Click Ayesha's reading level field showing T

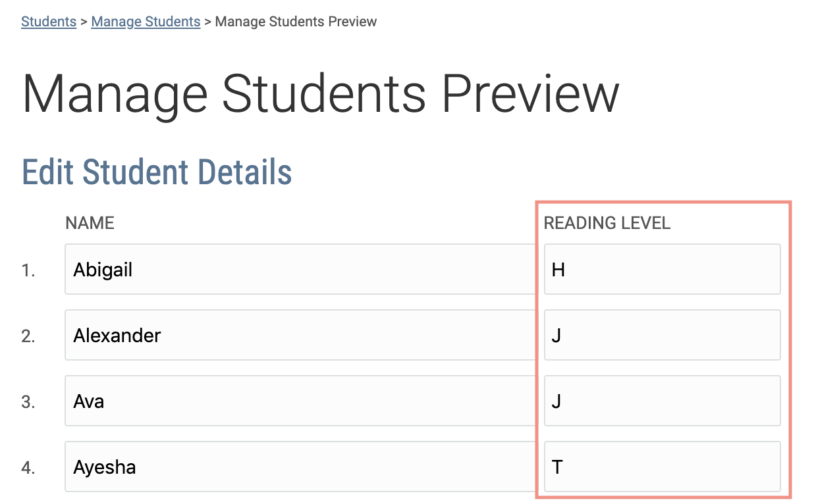[662, 466]
